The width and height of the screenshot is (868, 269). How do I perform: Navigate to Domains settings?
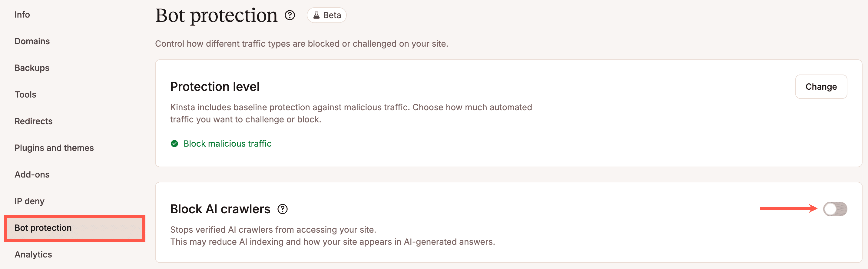coord(32,41)
